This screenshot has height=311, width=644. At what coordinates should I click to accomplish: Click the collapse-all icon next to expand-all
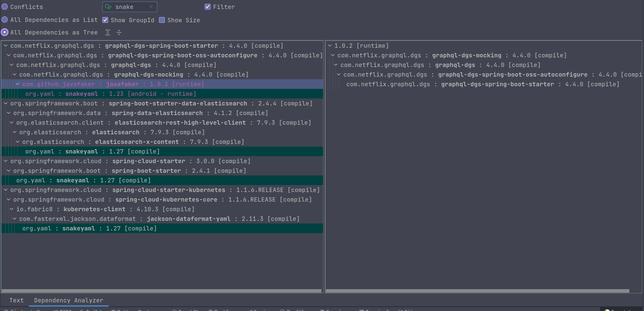119,32
